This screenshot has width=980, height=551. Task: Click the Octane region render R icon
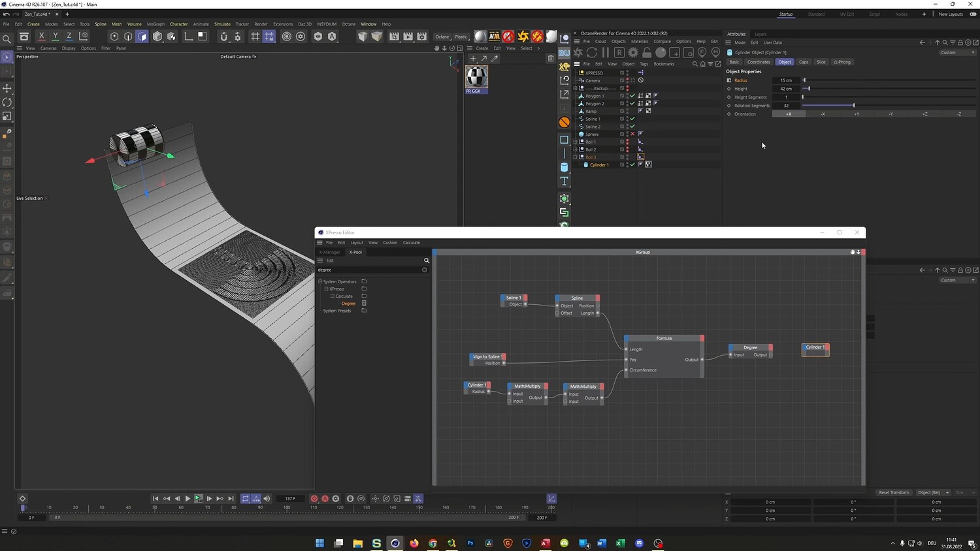[x=619, y=52]
